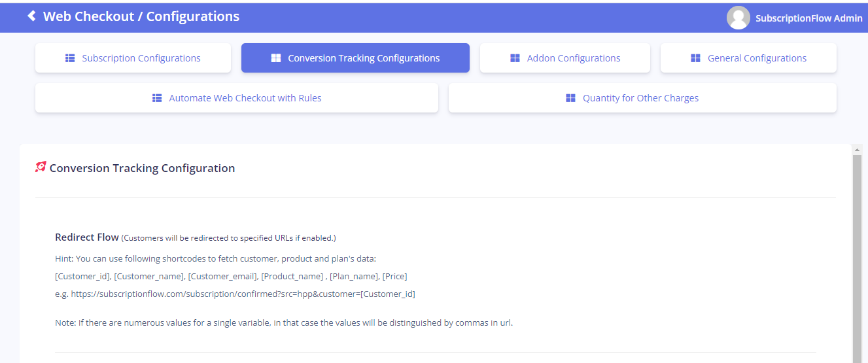Click the list icon beside Automate Web Checkout
Screen dimensions: 868x363
pos(157,98)
